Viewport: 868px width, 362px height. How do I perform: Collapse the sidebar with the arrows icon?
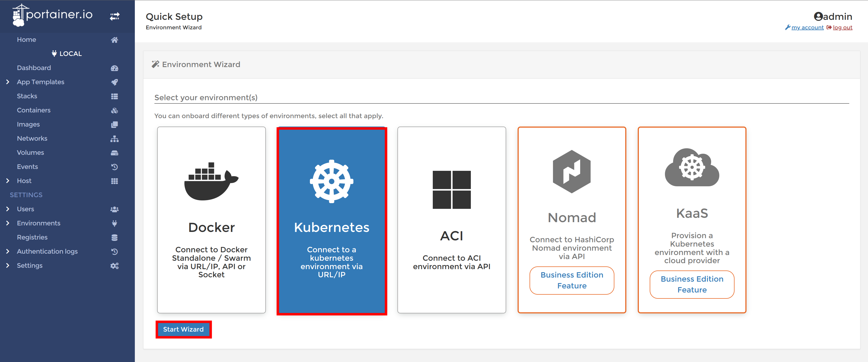point(114,16)
